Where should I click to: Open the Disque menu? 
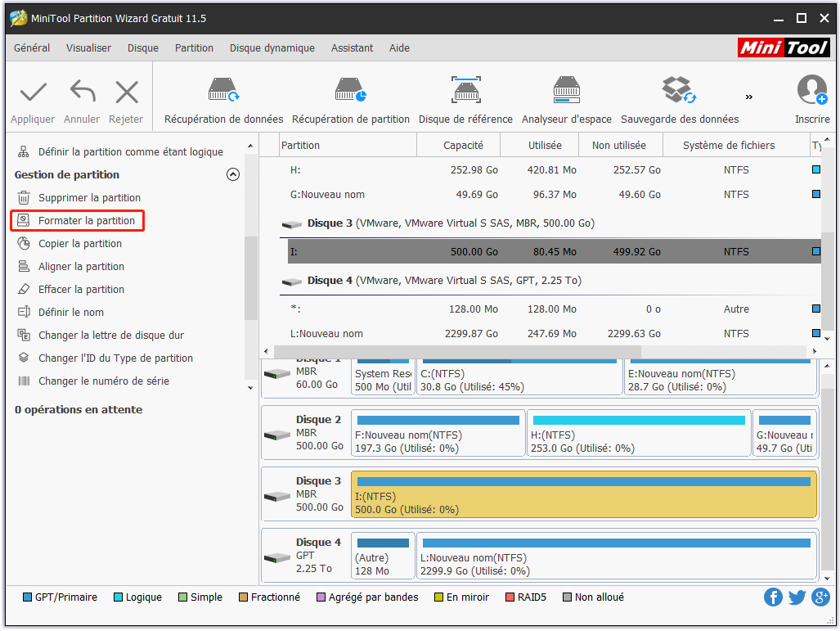point(143,47)
